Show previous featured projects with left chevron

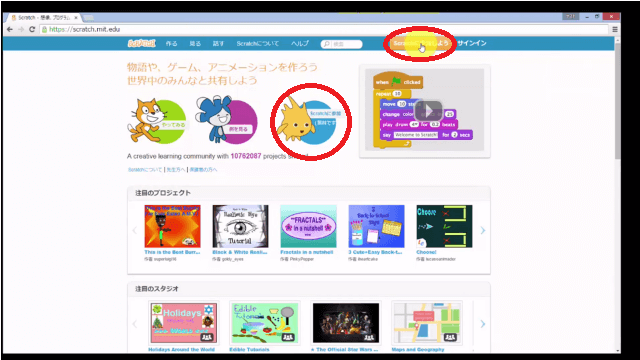135,230
